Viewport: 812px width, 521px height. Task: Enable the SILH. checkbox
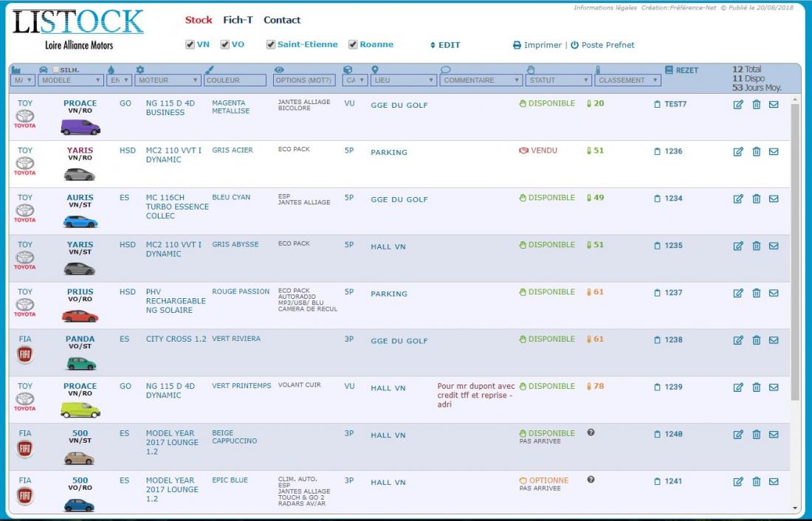[56, 69]
